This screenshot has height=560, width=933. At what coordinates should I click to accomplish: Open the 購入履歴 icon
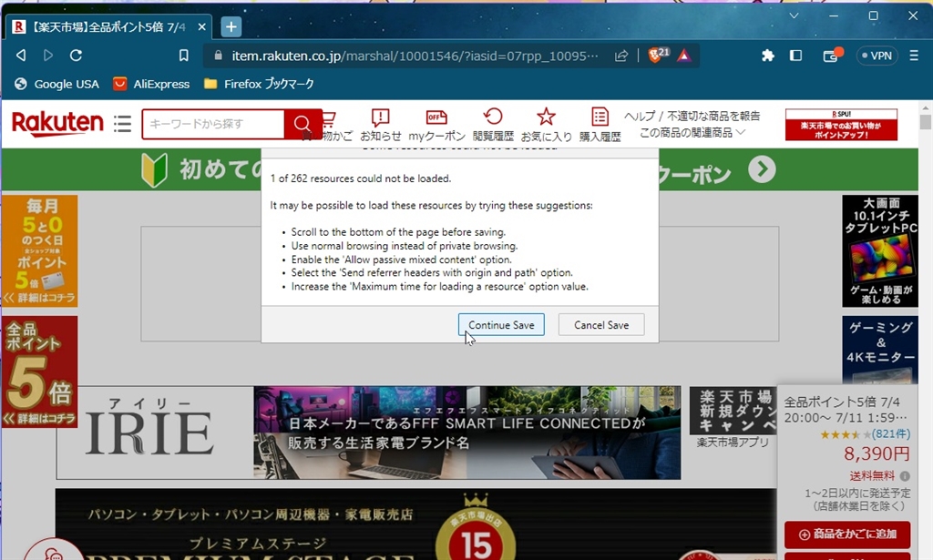600,125
